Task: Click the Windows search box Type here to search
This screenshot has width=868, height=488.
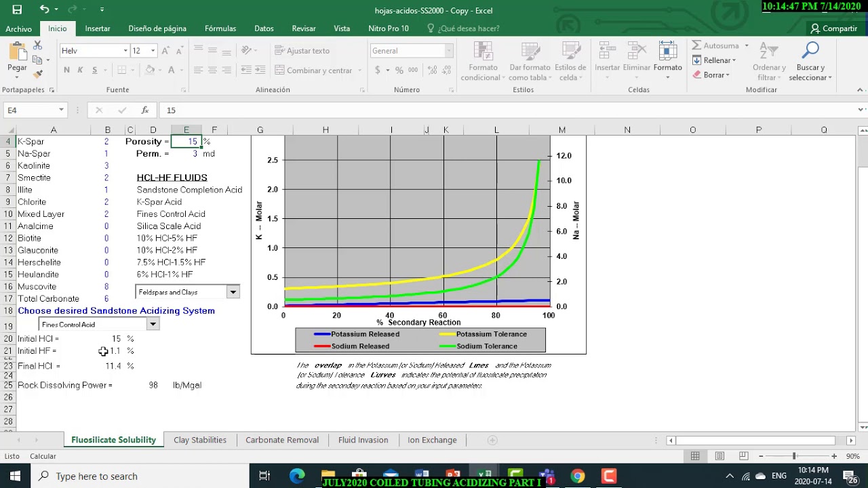Action: (x=140, y=476)
